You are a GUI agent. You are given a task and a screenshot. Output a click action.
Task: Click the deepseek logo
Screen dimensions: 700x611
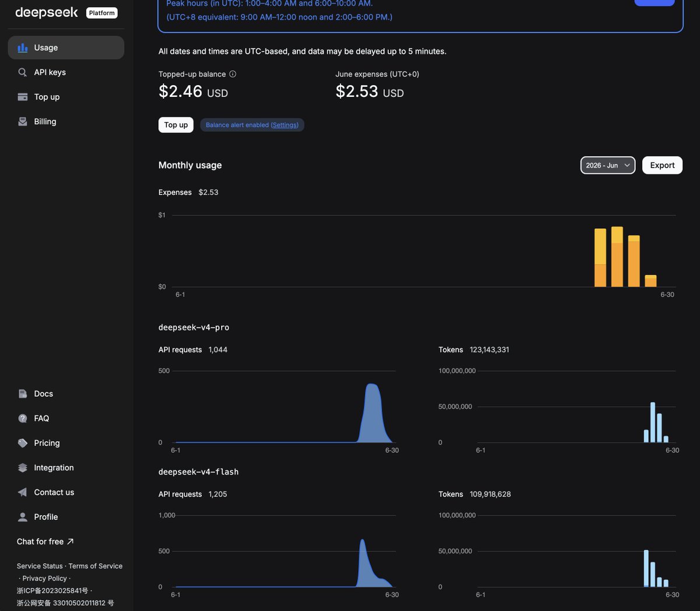pos(47,12)
